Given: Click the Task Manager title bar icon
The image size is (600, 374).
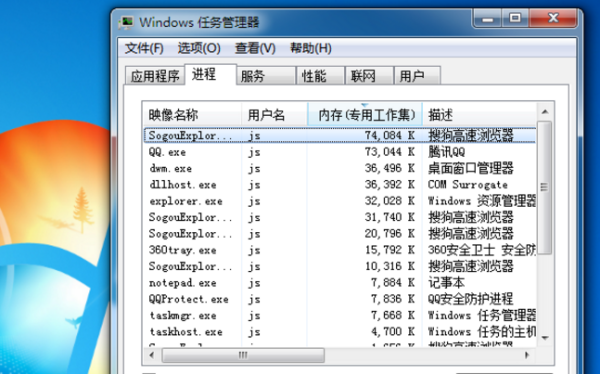Looking at the screenshot, I should point(126,22).
